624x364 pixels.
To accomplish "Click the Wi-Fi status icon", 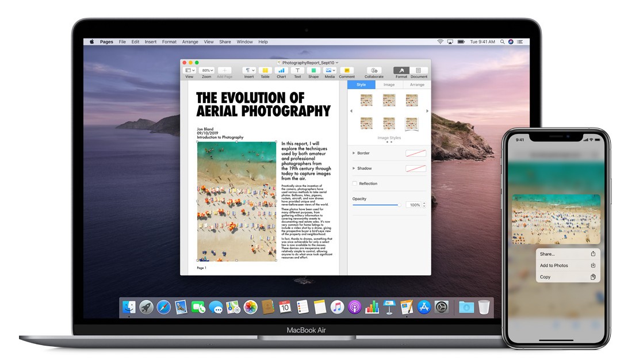I will (x=440, y=41).
